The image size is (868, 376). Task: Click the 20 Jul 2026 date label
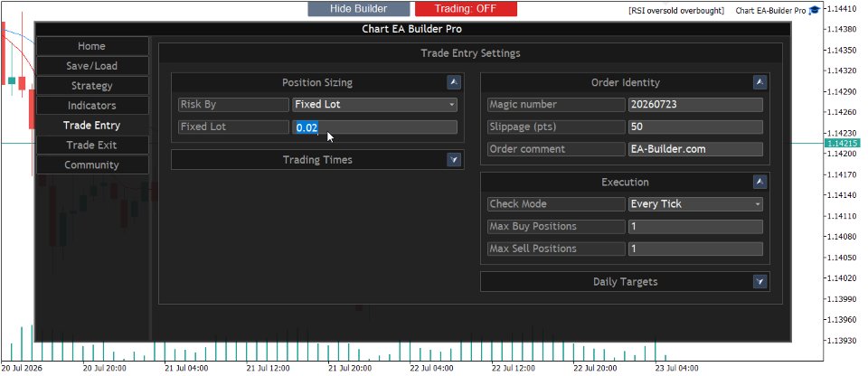tap(22, 368)
